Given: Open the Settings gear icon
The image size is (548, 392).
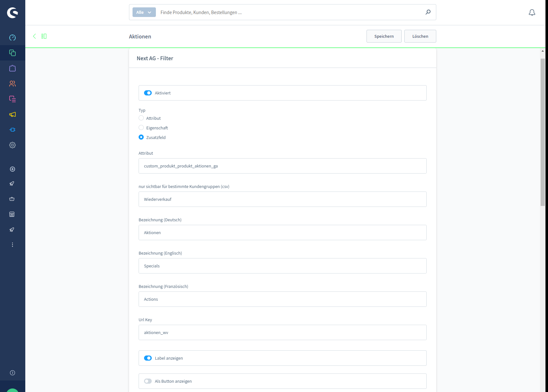Looking at the screenshot, I should (x=12, y=145).
